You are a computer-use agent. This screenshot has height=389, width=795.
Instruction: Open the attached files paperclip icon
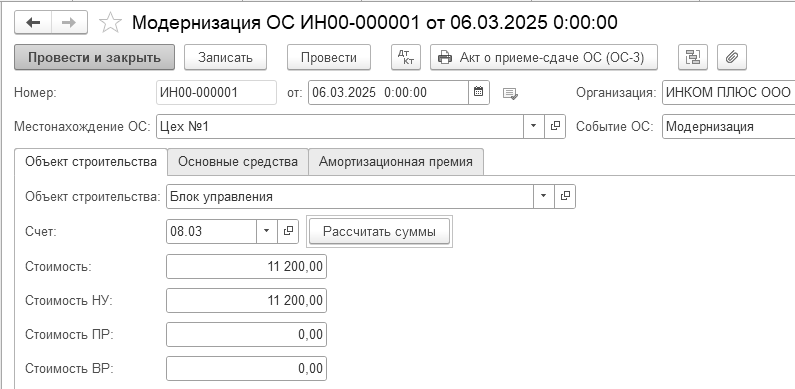click(x=731, y=57)
